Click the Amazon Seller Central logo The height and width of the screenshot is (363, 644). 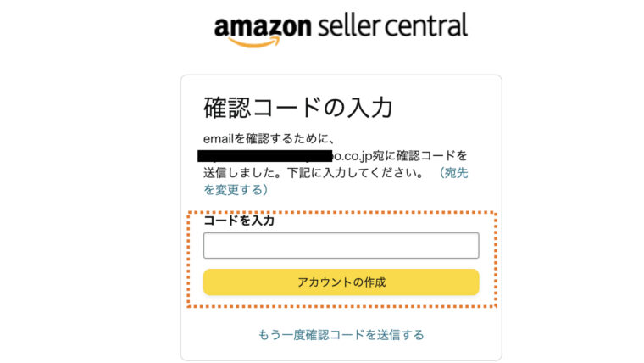point(341,30)
